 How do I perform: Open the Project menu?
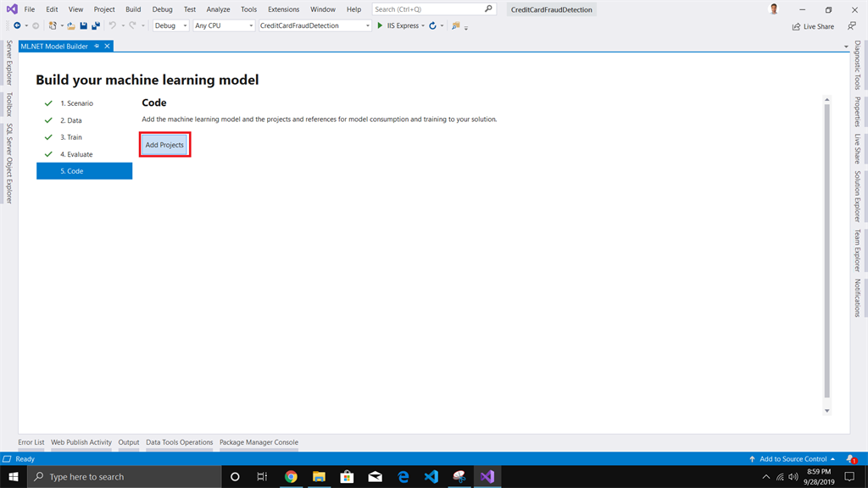(104, 9)
